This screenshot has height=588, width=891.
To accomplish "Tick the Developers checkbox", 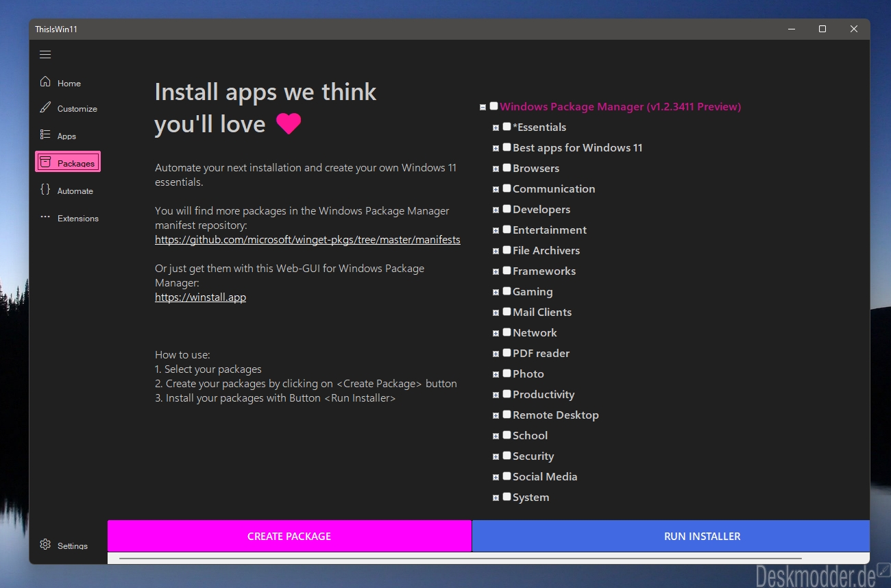I will (506, 209).
